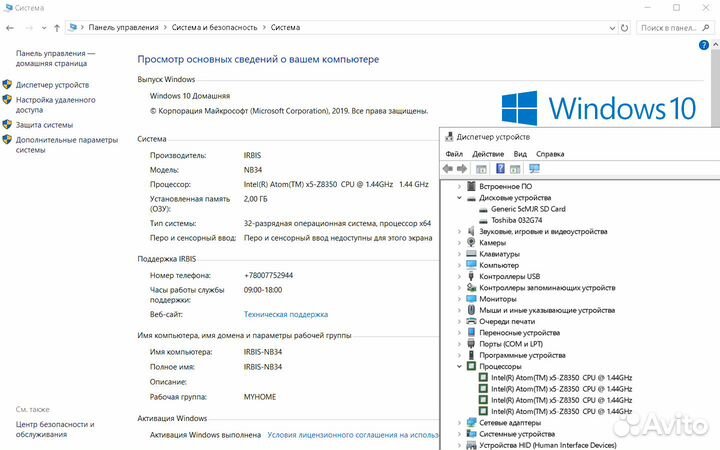Viewport: 720px width, 450px height.
Task: Open the Вид menu in Device Manager
Action: [520, 154]
